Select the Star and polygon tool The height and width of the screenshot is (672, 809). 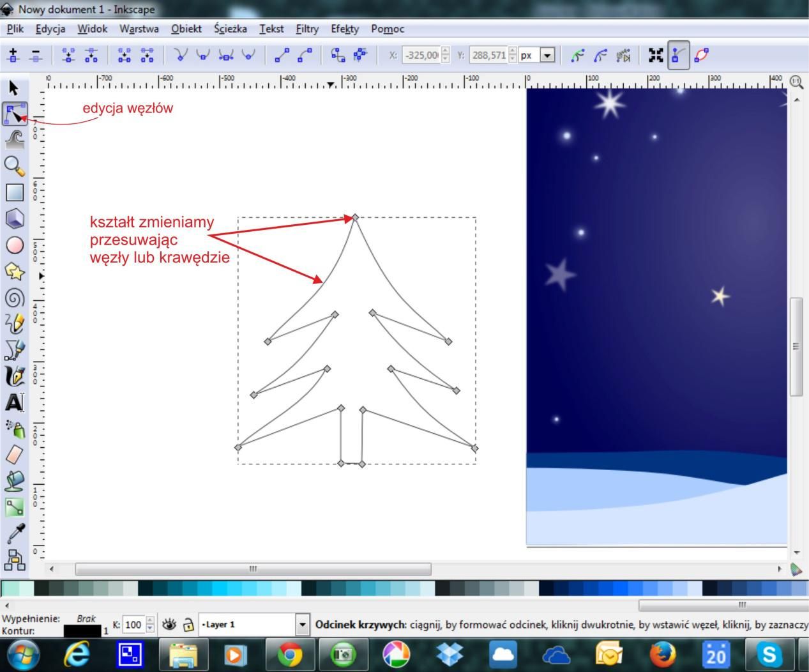pyautogui.click(x=14, y=271)
